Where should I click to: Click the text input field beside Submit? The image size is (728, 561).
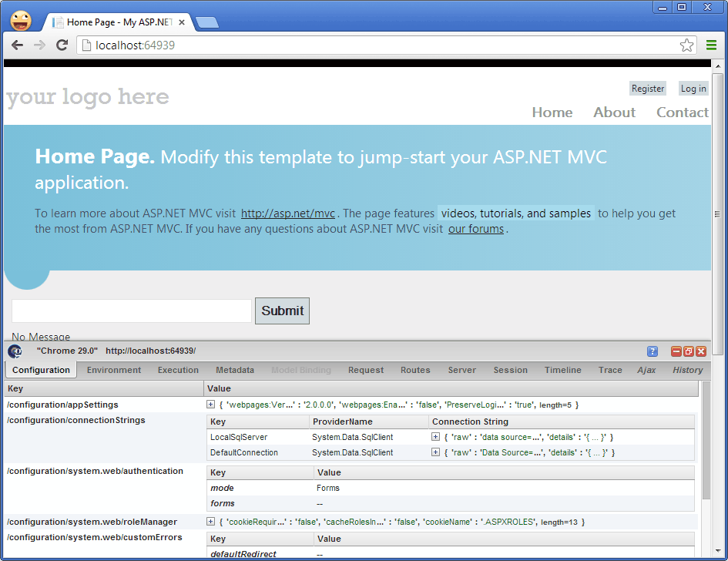click(131, 311)
